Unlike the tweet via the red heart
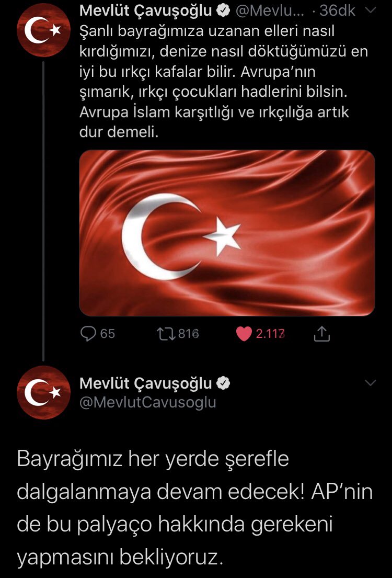Viewport: 392px width, 578px height. (244, 334)
